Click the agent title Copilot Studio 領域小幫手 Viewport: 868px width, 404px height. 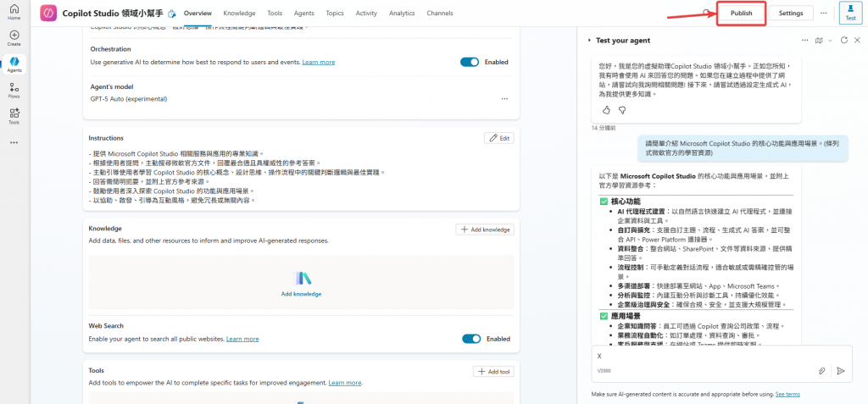(113, 14)
